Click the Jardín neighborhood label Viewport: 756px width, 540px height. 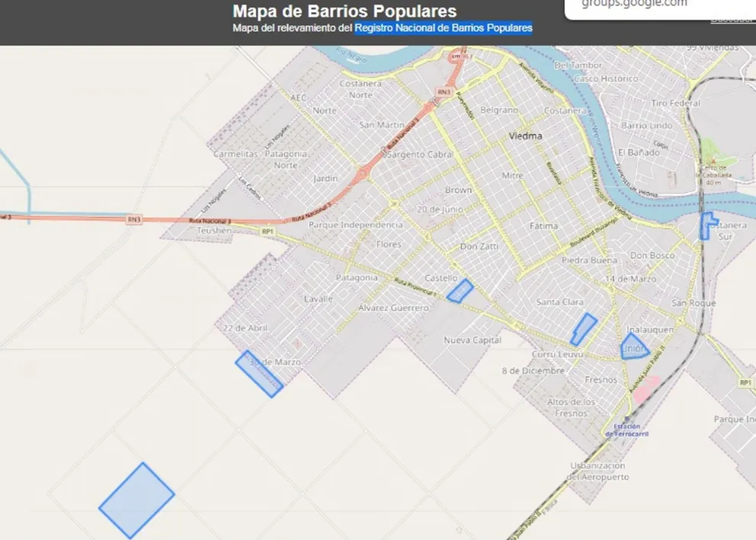click(x=325, y=178)
